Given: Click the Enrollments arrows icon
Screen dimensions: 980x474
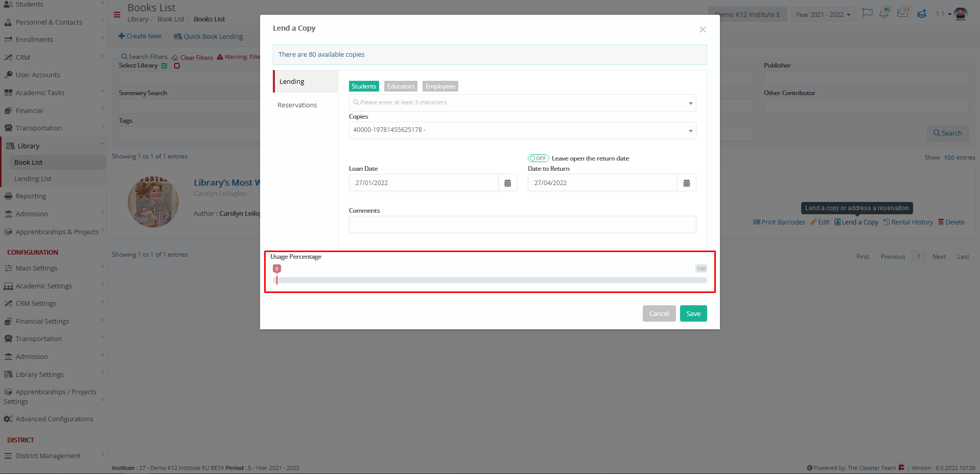Looking at the screenshot, I should tap(8, 39).
